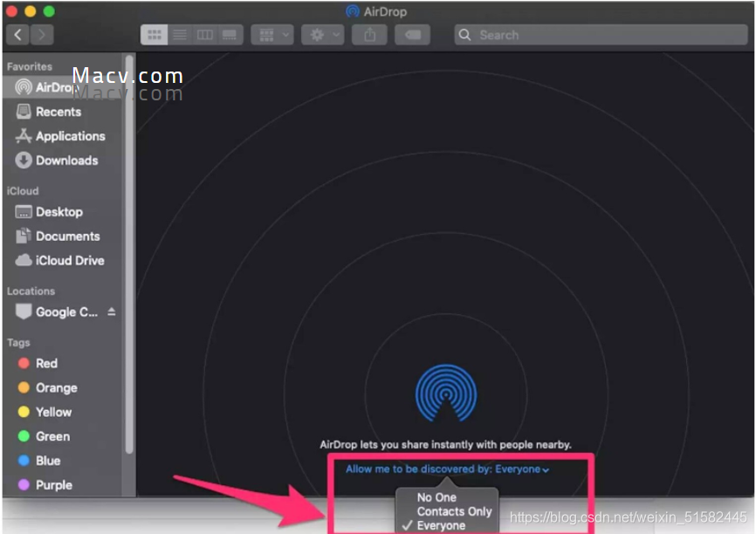Switch to gallery view

(230, 35)
